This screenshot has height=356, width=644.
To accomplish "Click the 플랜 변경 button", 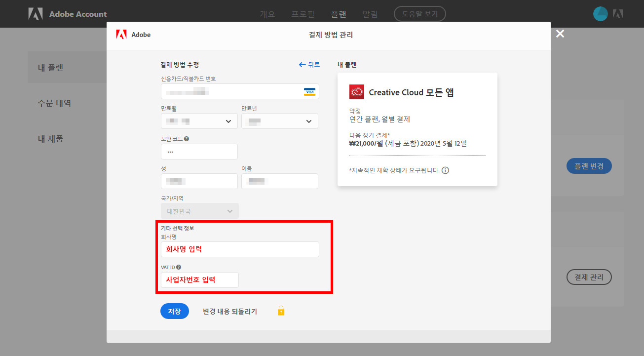I will (x=589, y=166).
